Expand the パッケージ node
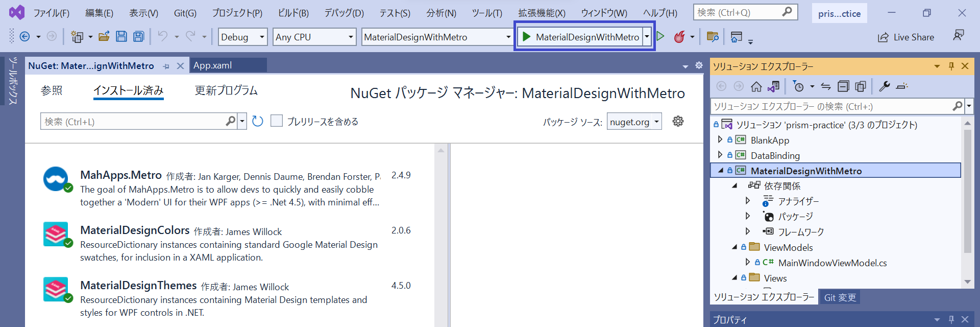Viewport: 980px width, 327px height. [748, 216]
